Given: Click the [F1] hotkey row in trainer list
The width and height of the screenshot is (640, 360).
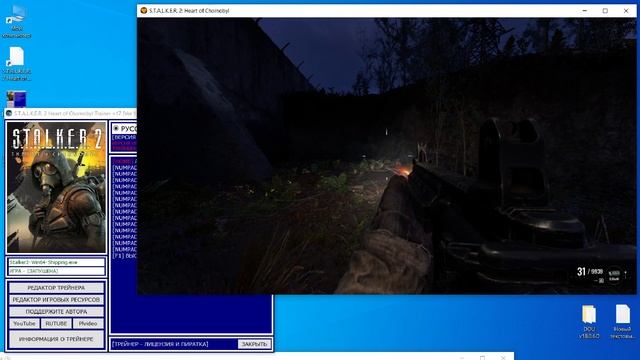Looking at the screenshot, I should tap(124, 256).
